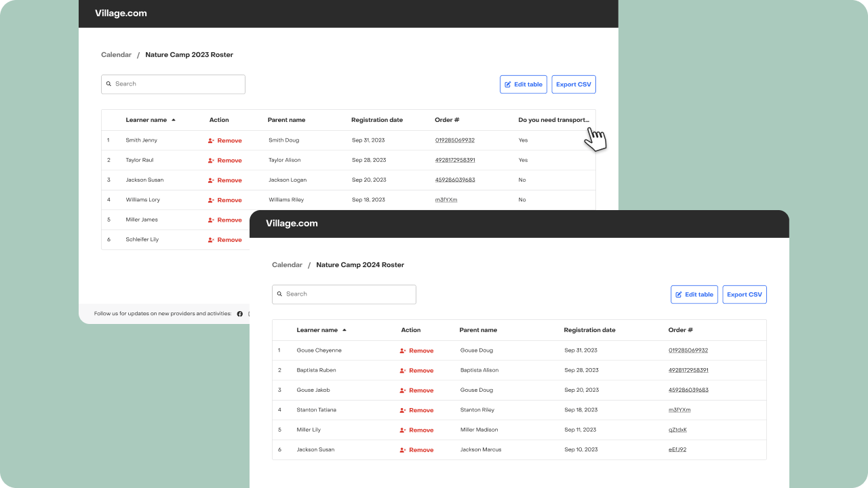Click Nature Camp 2024 Roster breadcrumb text

pos(360,265)
